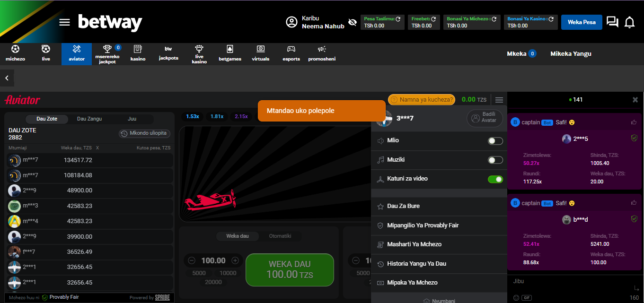Click the betway logo
Viewport: 644px width, 303px height.
pyautogui.click(x=110, y=22)
